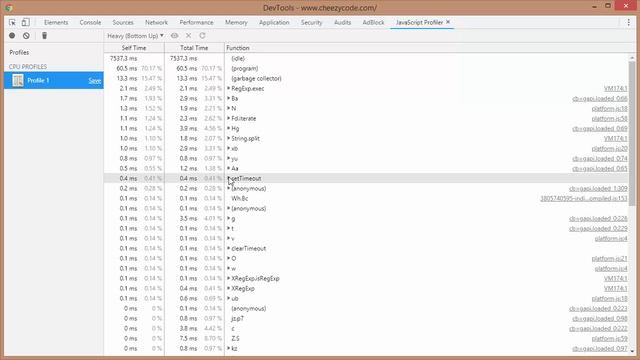Open cb=gapi.loaded_1:309 source link
This screenshot has width=640, height=360.
pos(598,189)
